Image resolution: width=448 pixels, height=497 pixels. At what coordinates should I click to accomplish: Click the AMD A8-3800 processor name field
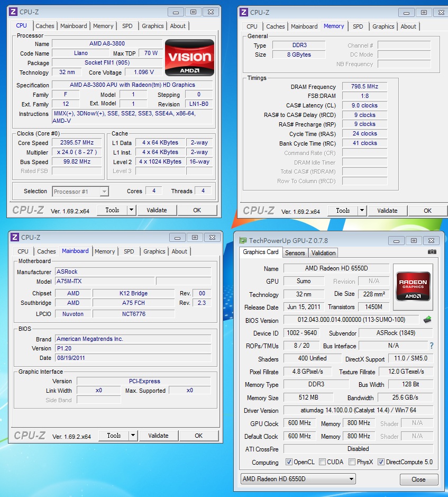pos(107,43)
